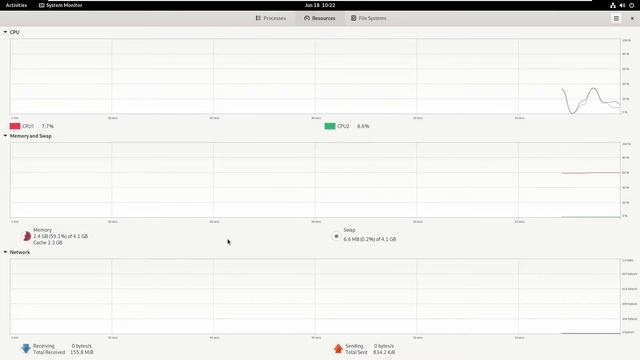Click the Cache 2.3 GB text

pyautogui.click(x=48, y=242)
